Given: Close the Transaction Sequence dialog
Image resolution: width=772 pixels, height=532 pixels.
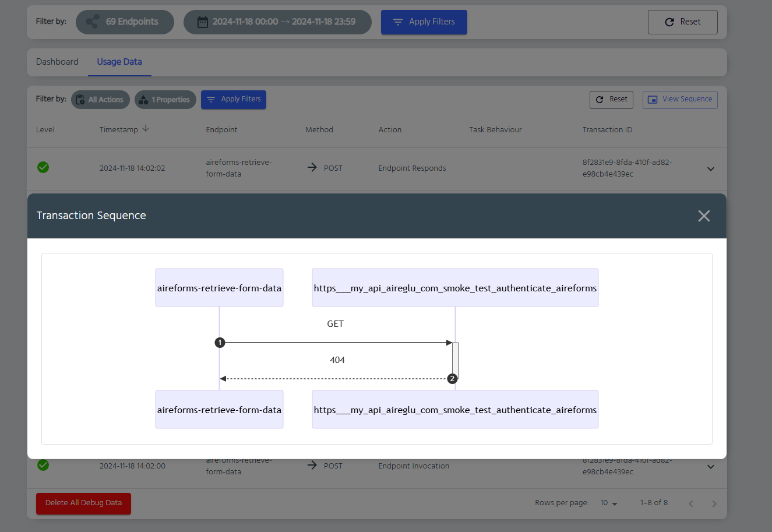Looking at the screenshot, I should pos(704,216).
